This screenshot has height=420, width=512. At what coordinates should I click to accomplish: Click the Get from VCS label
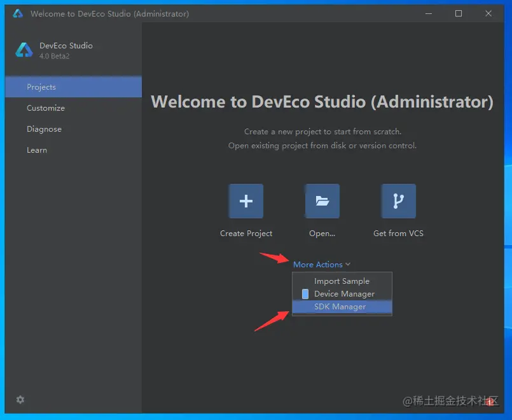coord(398,233)
